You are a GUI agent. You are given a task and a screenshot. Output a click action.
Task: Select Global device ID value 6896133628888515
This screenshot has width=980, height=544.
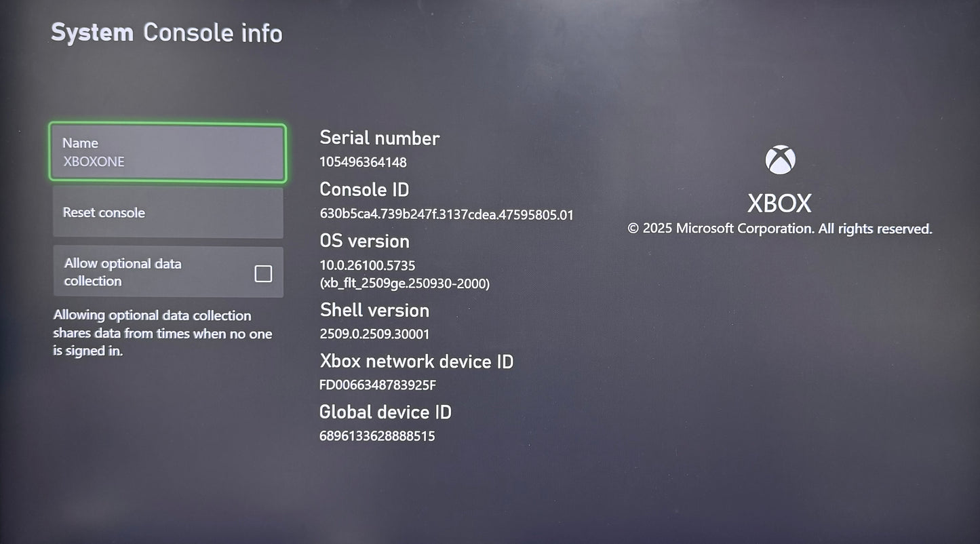click(377, 436)
